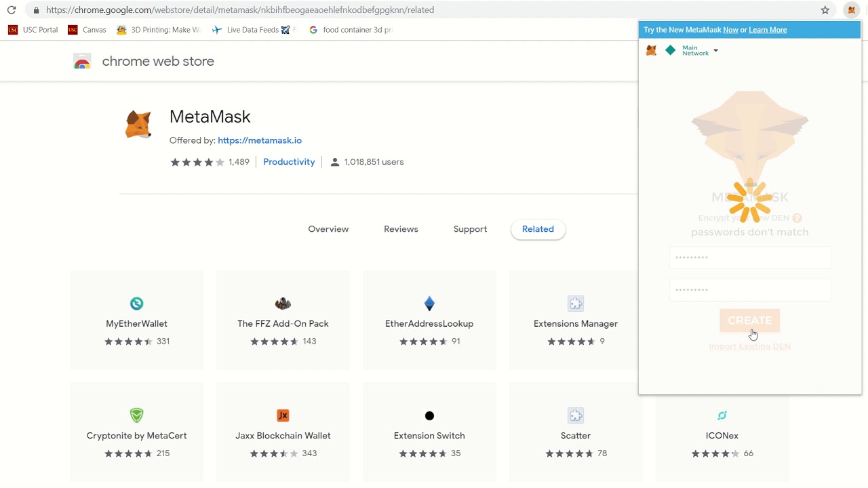Click the fox icon in MetaMask popup header

pos(651,51)
